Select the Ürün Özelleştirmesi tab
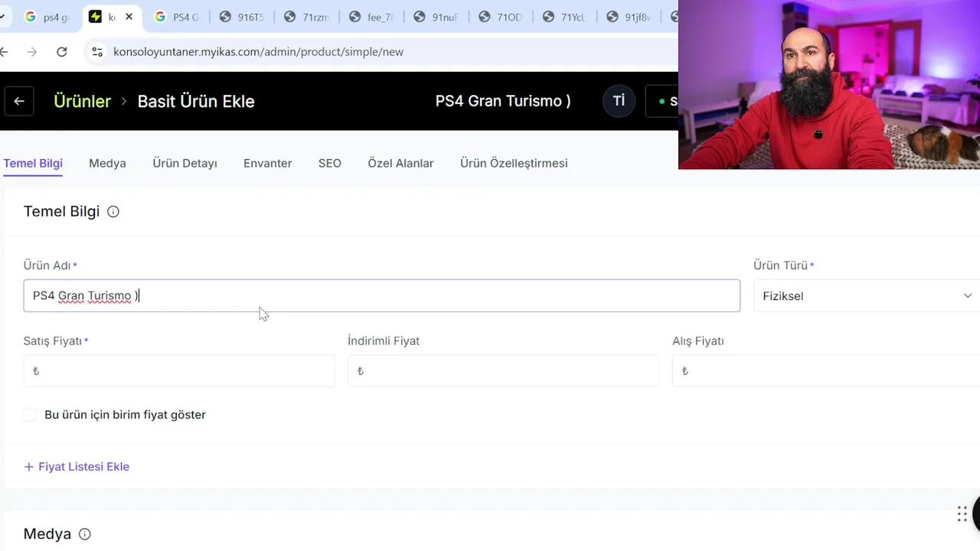This screenshot has width=980, height=551. tap(514, 163)
